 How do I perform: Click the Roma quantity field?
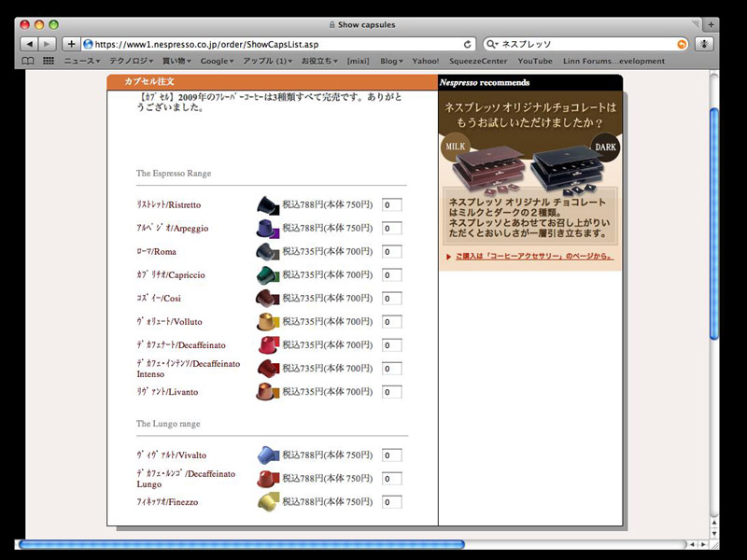(x=391, y=251)
